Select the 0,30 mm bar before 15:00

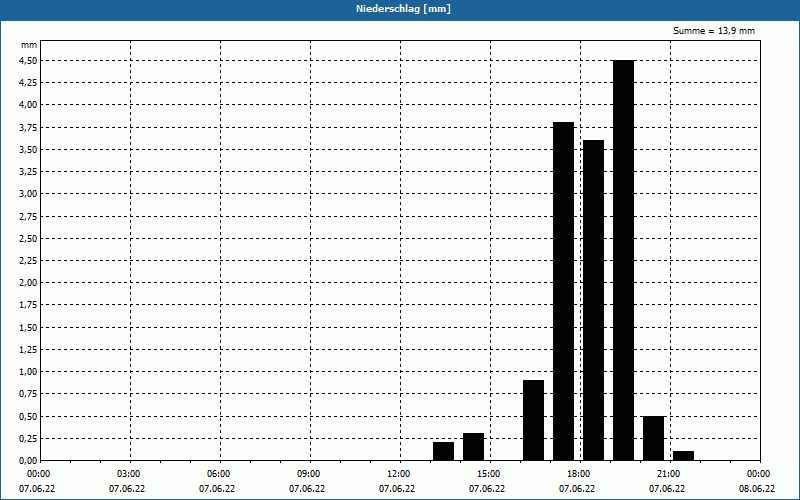coord(473,447)
